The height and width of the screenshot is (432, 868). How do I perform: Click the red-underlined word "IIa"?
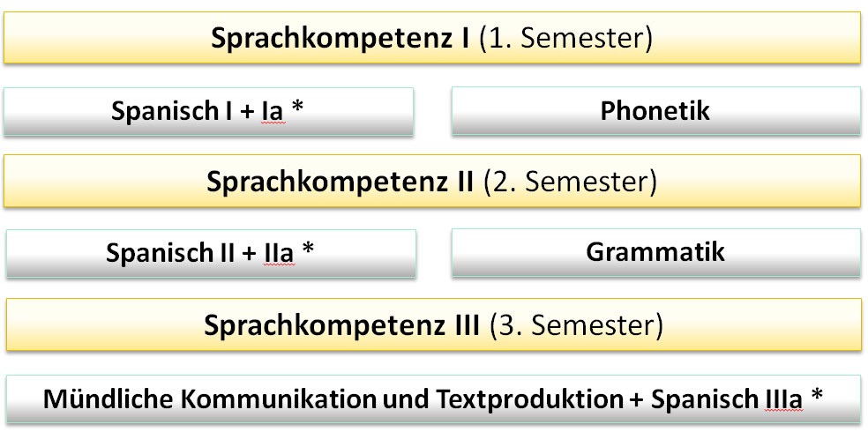pyautogui.click(x=279, y=253)
